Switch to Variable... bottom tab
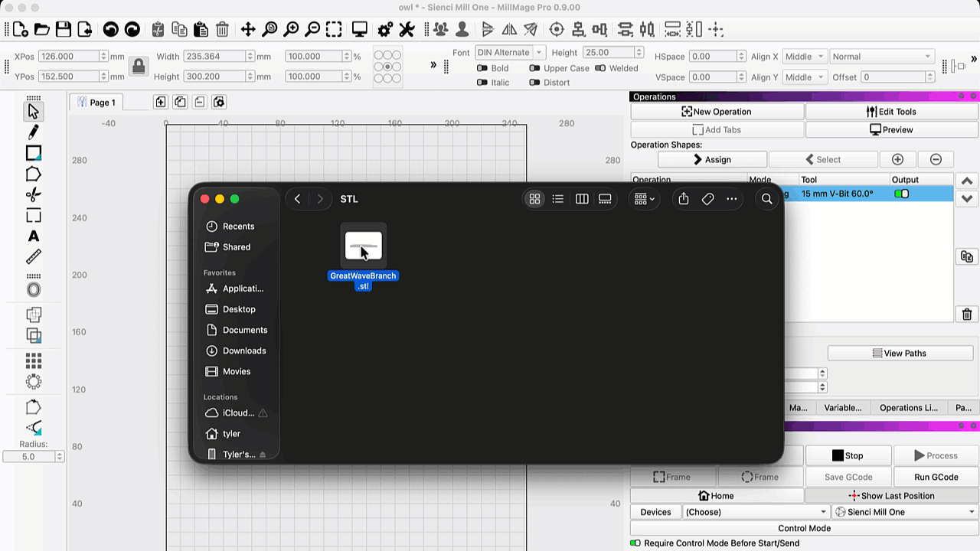The width and height of the screenshot is (980, 551). 842,408
